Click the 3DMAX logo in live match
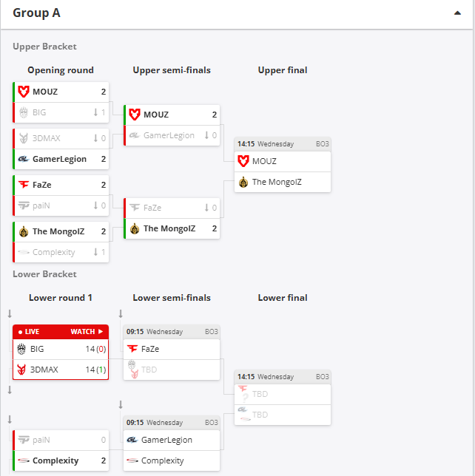The image size is (475, 476). coord(21,369)
